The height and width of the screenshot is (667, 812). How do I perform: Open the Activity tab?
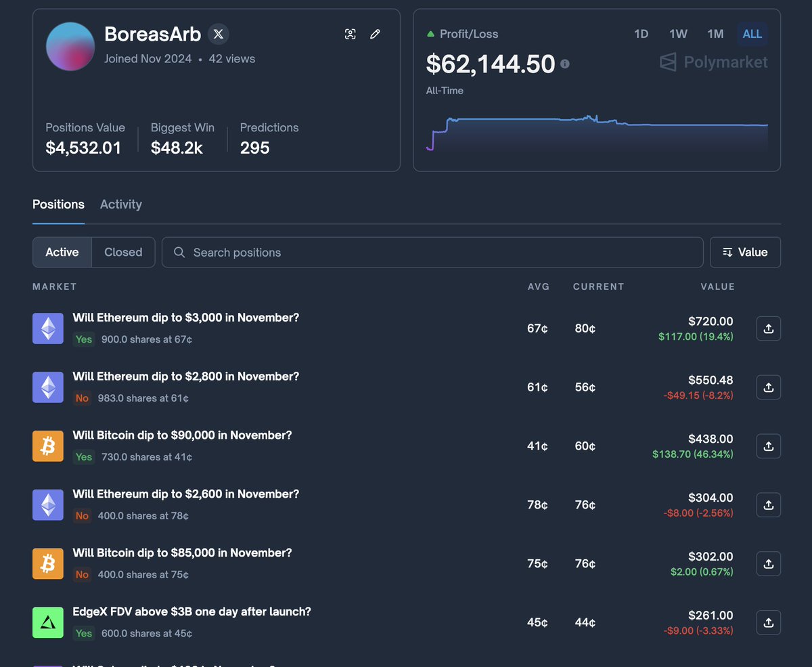(121, 205)
